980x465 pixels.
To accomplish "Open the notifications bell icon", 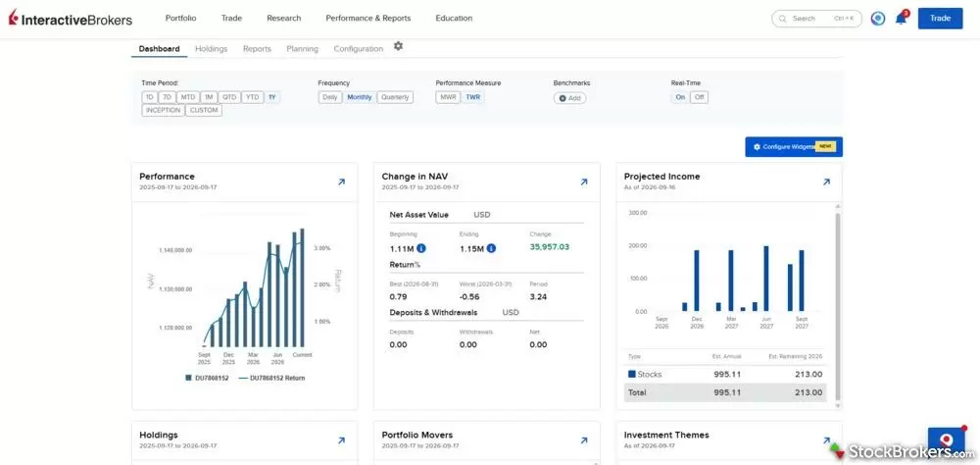I will (x=901, y=19).
